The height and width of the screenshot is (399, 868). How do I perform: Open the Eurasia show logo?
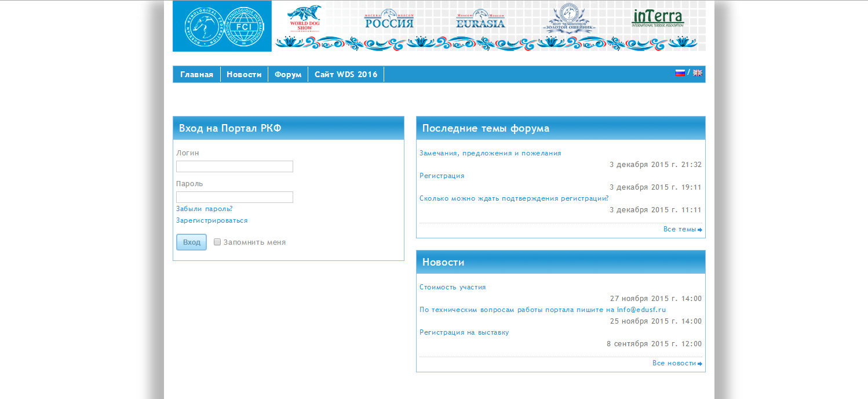coord(480,19)
